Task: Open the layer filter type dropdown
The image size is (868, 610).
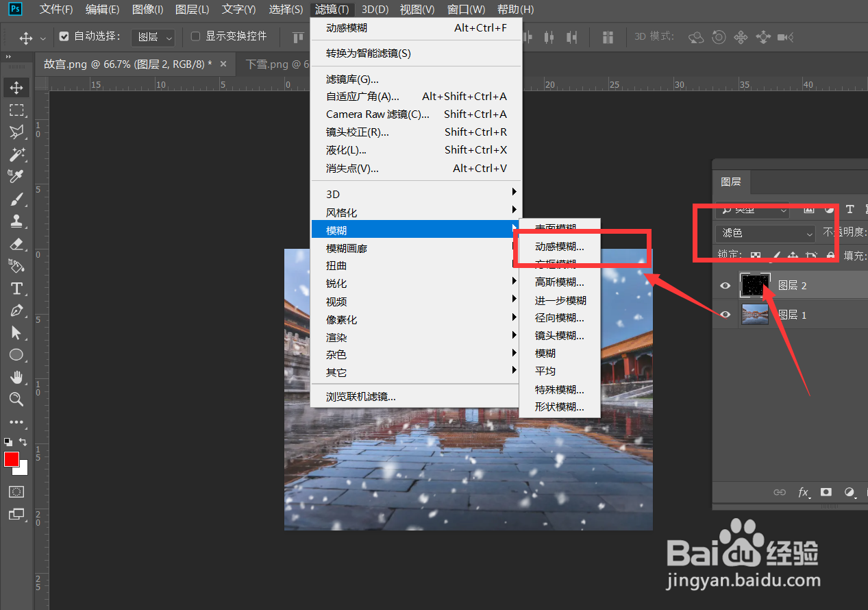Action: pyautogui.click(x=752, y=209)
